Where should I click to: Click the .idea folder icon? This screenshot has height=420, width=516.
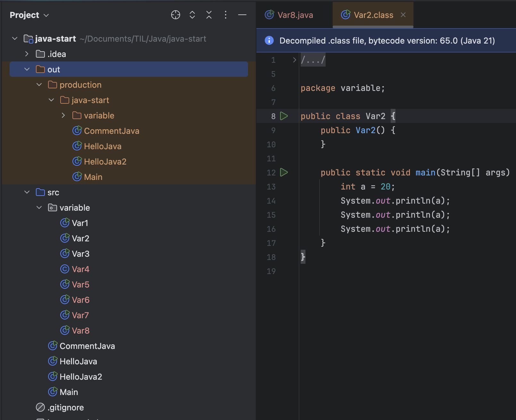coord(40,54)
